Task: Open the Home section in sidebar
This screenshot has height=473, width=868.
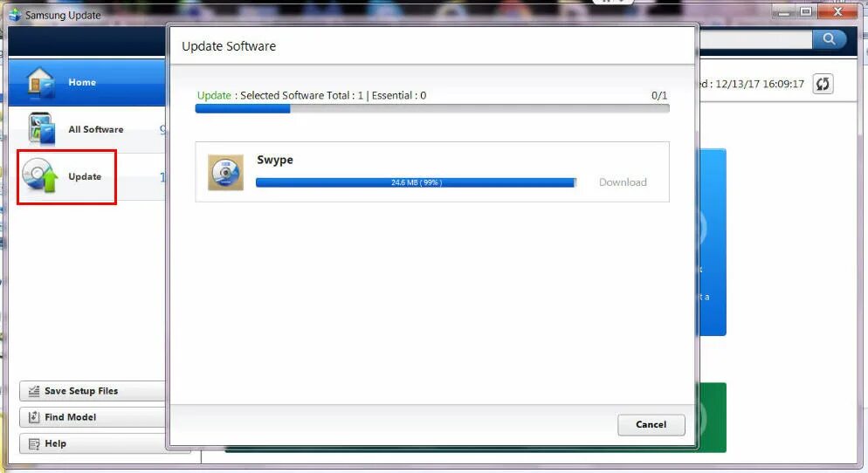Action: coord(87,82)
